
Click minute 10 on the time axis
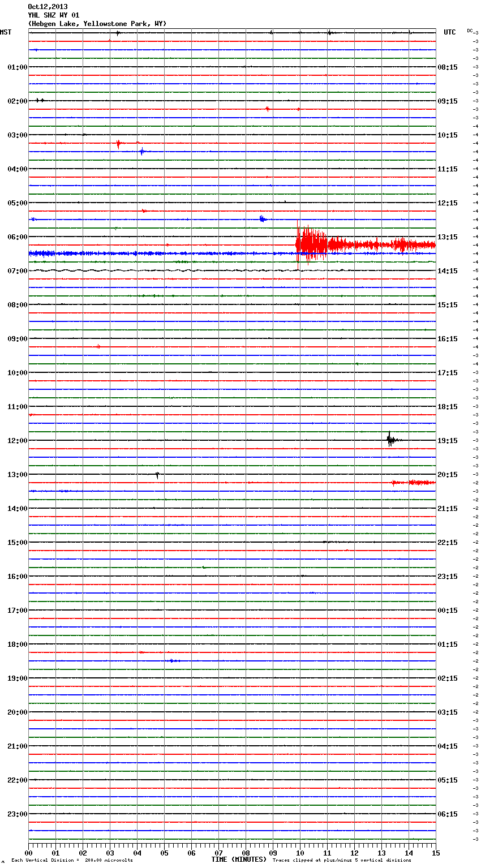(x=300, y=853)
